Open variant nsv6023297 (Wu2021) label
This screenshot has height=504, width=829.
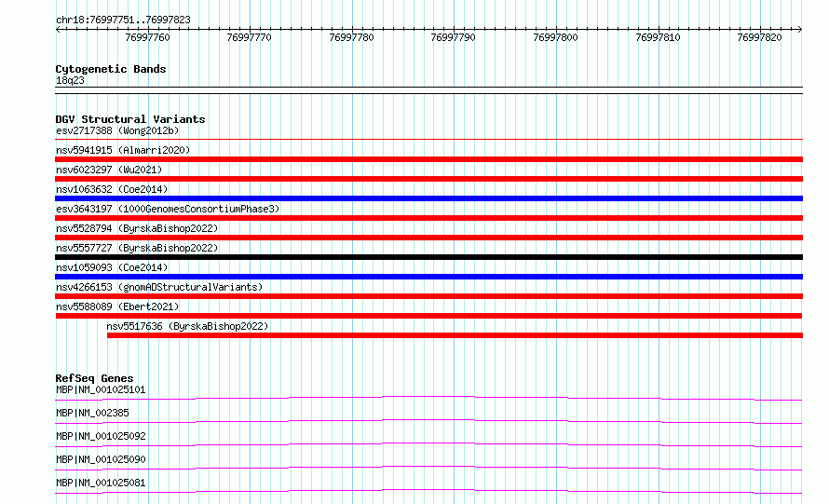click(109, 170)
